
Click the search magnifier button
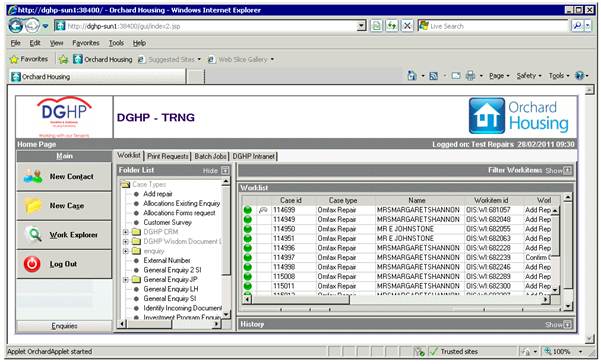pos(577,26)
